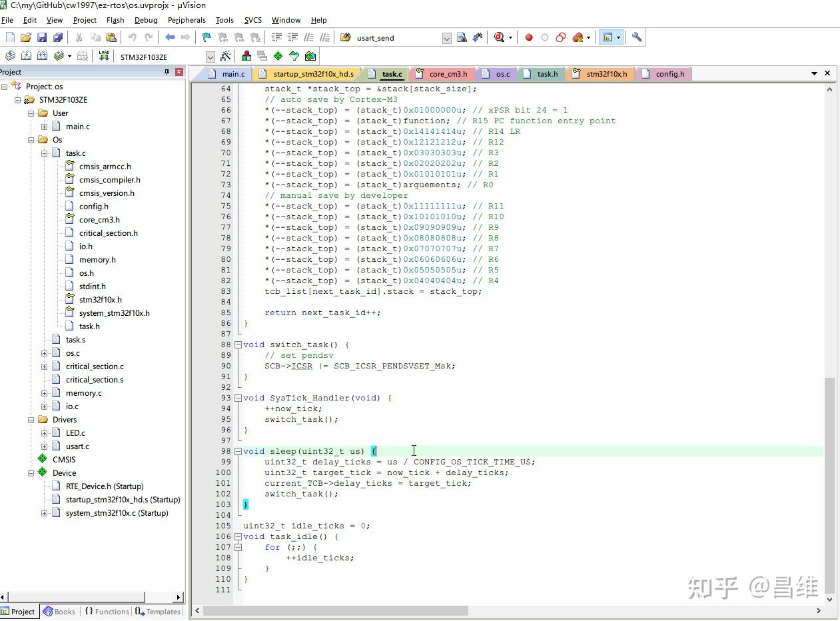Open the target selection dropdown STM32F103ZE
The width and height of the screenshot is (840, 621).
[x=210, y=57]
